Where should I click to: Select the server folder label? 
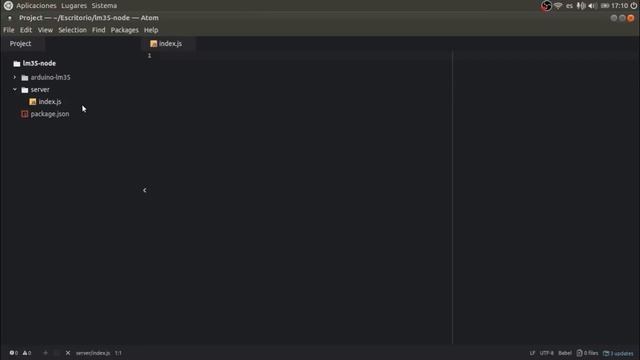point(40,89)
